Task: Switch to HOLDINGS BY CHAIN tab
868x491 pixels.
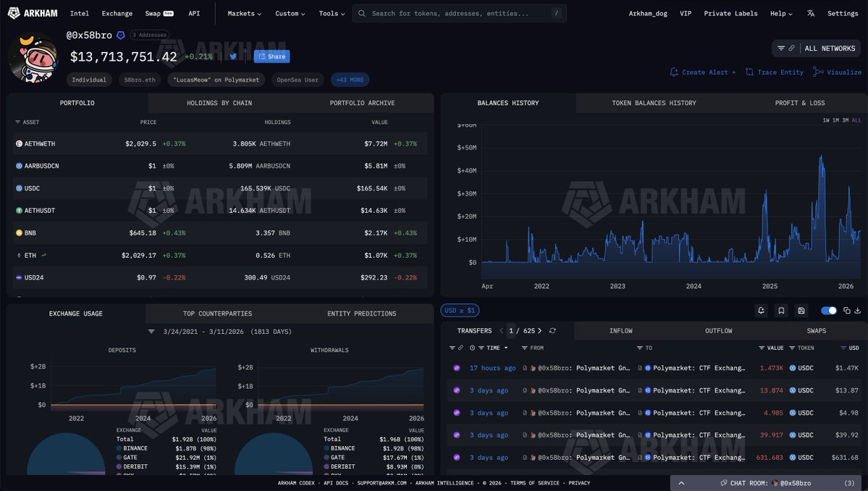Action: (219, 103)
